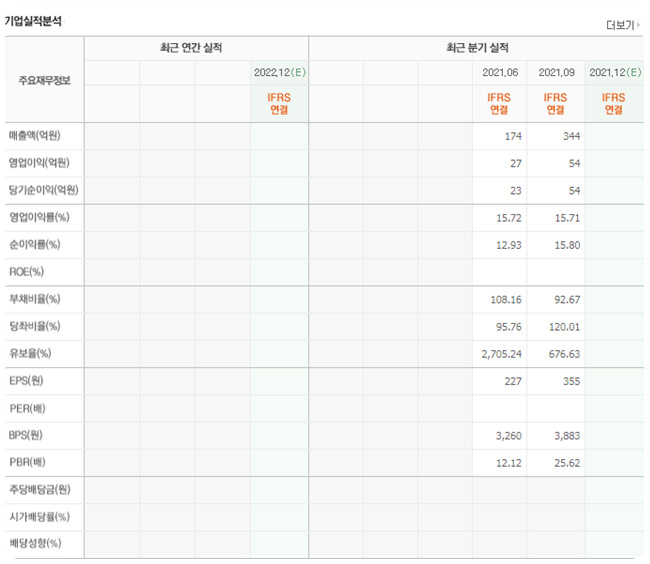Click the 2022.12(E) column header
This screenshot has width=650, height=564.
click(x=280, y=73)
